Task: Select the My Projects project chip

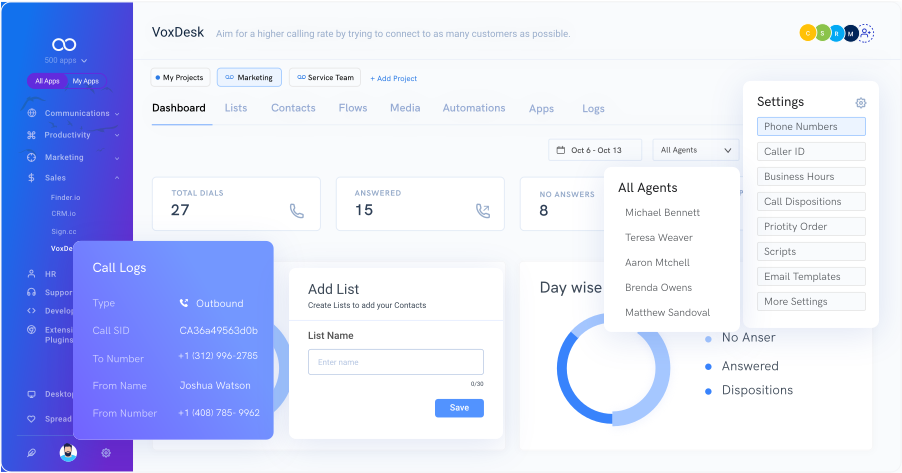Action: tap(181, 77)
